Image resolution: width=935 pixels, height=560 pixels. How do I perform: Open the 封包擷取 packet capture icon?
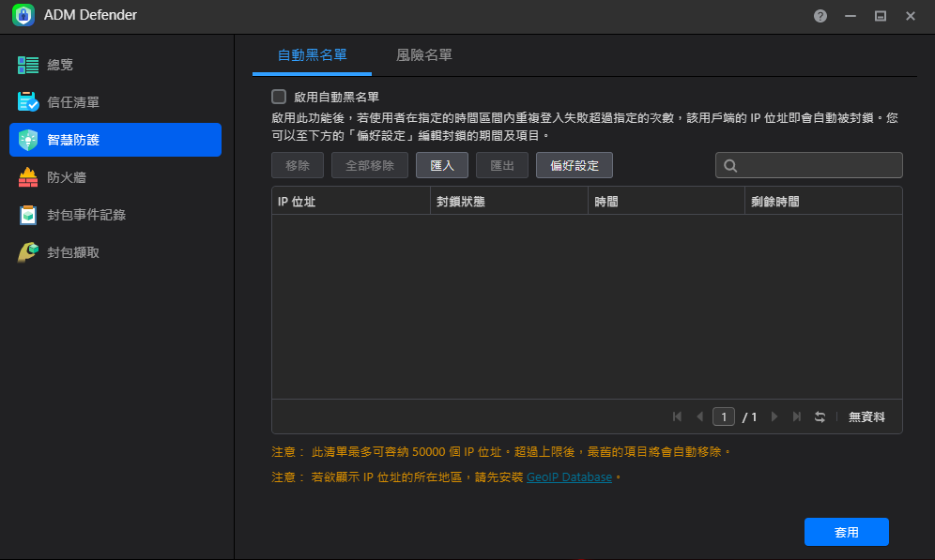click(28, 252)
